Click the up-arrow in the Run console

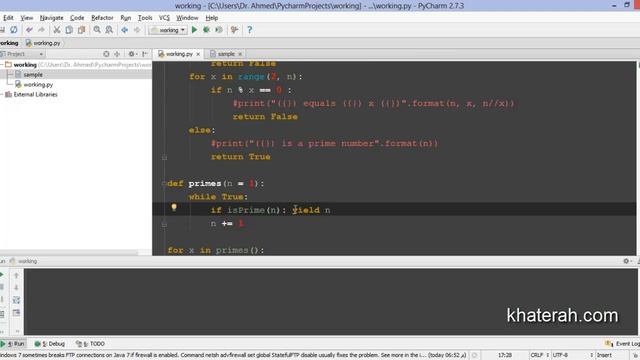point(16,276)
